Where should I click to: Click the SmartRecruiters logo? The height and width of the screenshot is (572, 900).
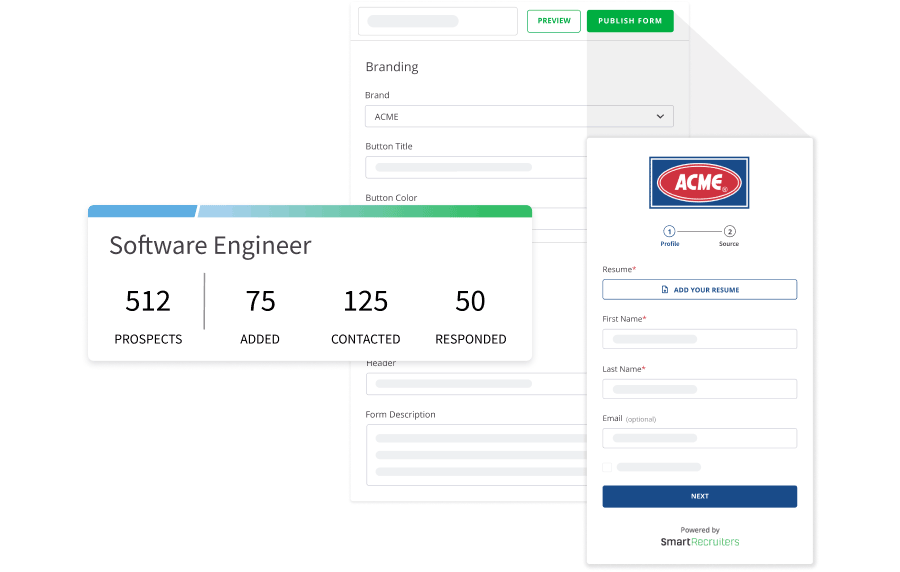tap(699, 541)
